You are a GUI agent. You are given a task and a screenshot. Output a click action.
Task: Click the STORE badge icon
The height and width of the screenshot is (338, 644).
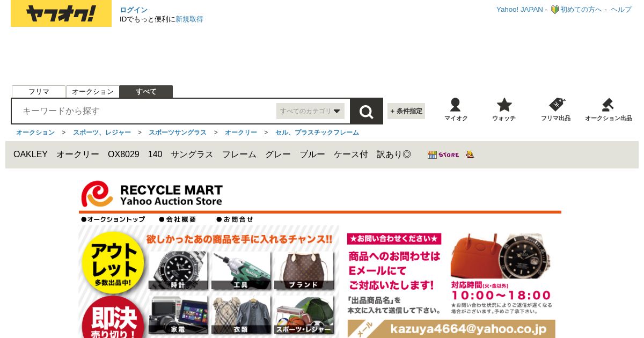(443, 155)
